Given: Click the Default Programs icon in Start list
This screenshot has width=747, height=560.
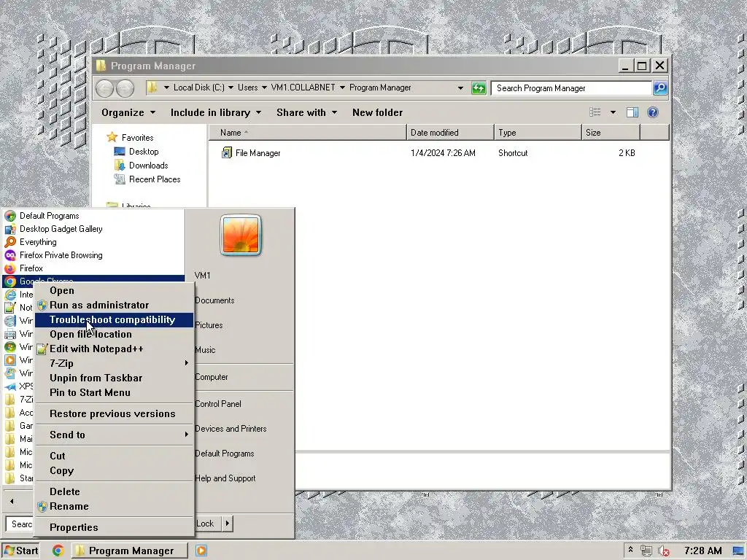Looking at the screenshot, I should pos(10,216).
